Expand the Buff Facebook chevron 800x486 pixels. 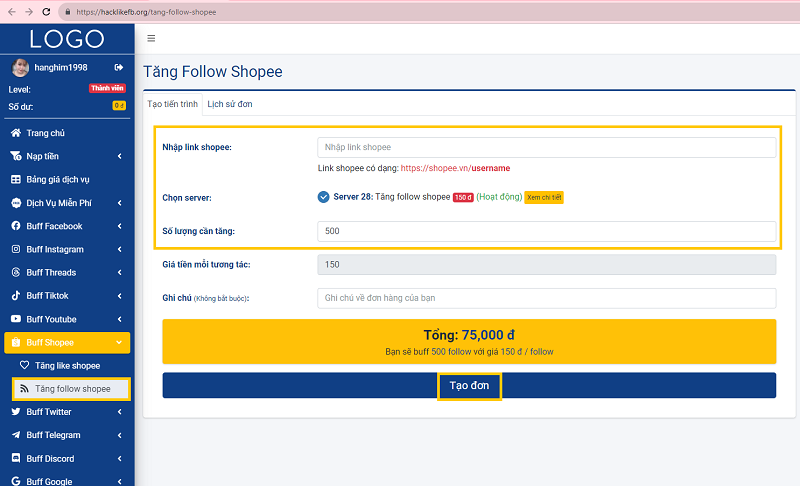119,226
